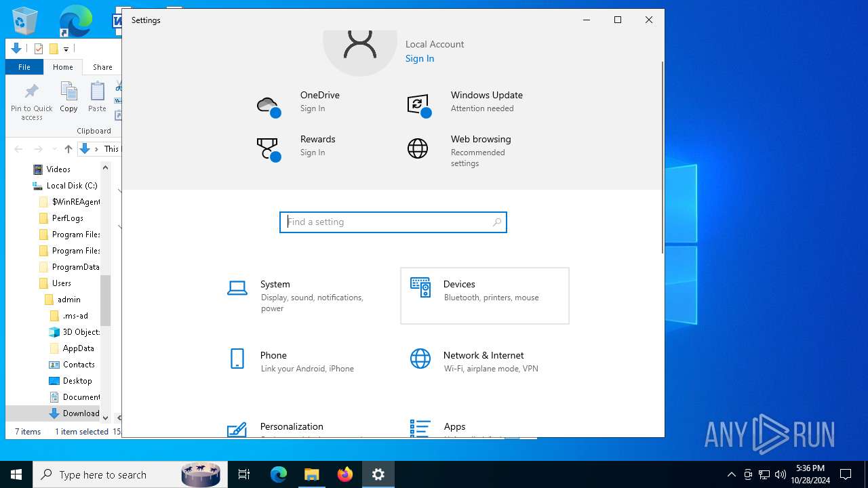Select Desktop folder in the tree
868x488 pixels.
pos(71,381)
